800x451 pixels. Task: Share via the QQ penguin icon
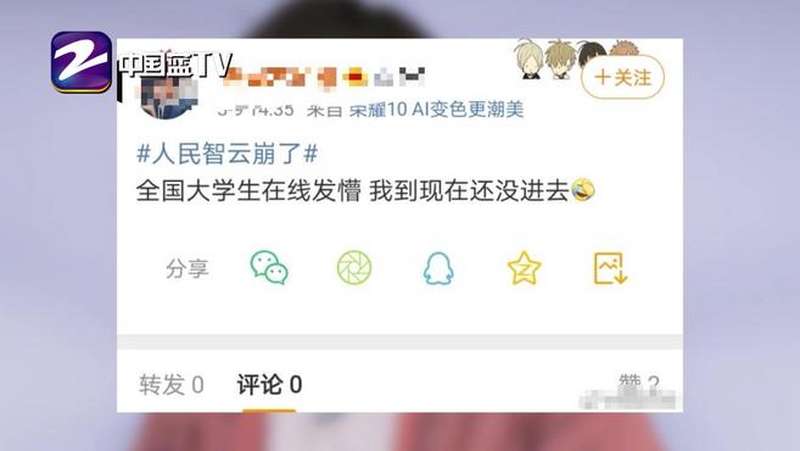pos(438,268)
